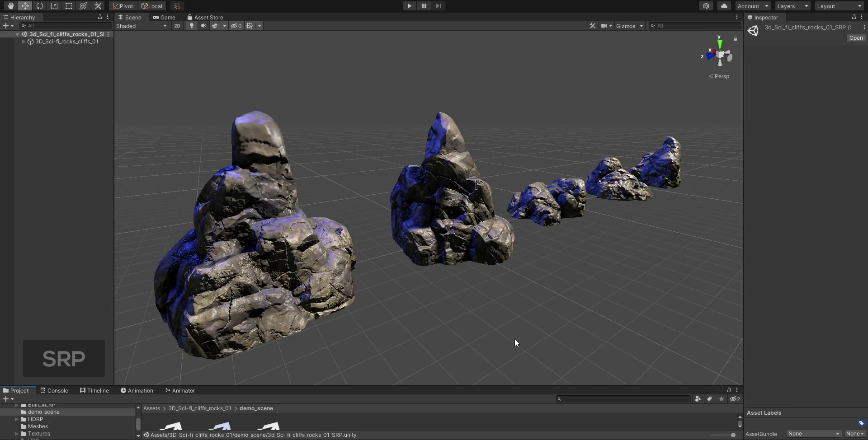Image resolution: width=868 pixels, height=440 pixels.
Task: Switch to the Animator tab
Action: tap(180, 390)
